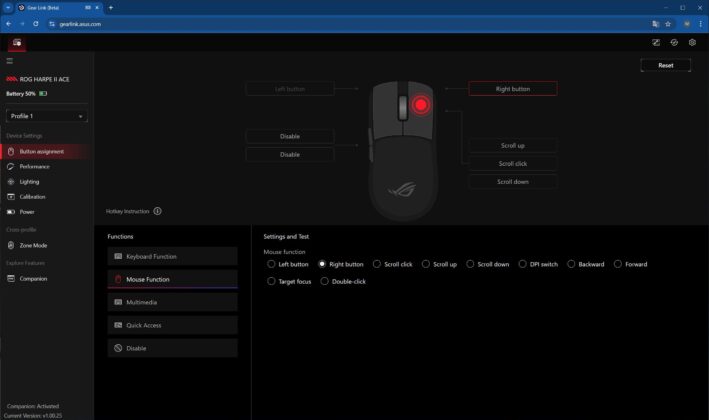Click the Reset button

coord(666,65)
